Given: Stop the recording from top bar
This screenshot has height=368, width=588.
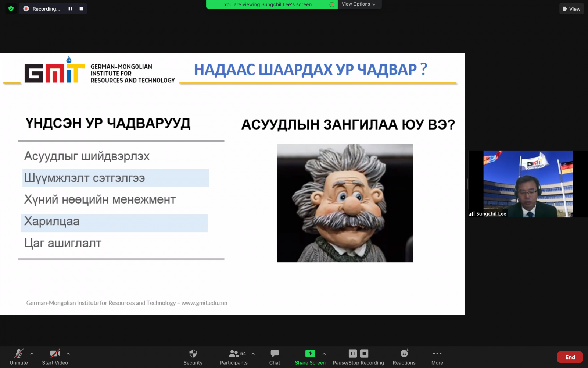Looking at the screenshot, I should click(82, 8).
